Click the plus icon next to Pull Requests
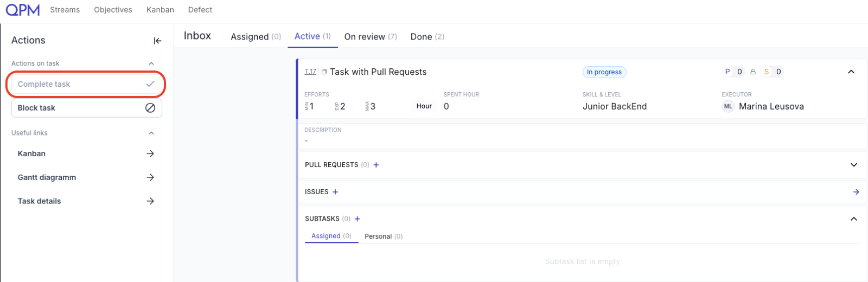Image resolution: width=868 pixels, height=282 pixels. [x=376, y=165]
